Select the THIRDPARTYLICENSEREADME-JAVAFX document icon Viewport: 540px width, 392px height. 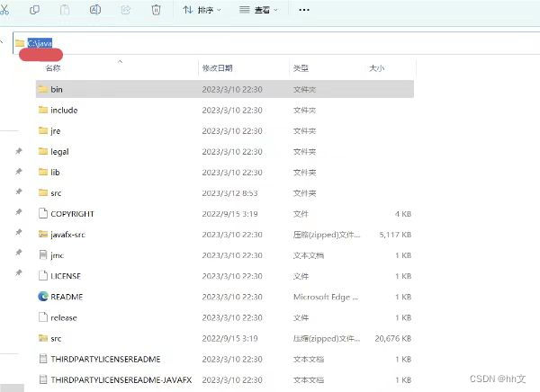pyautogui.click(x=43, y=379)
